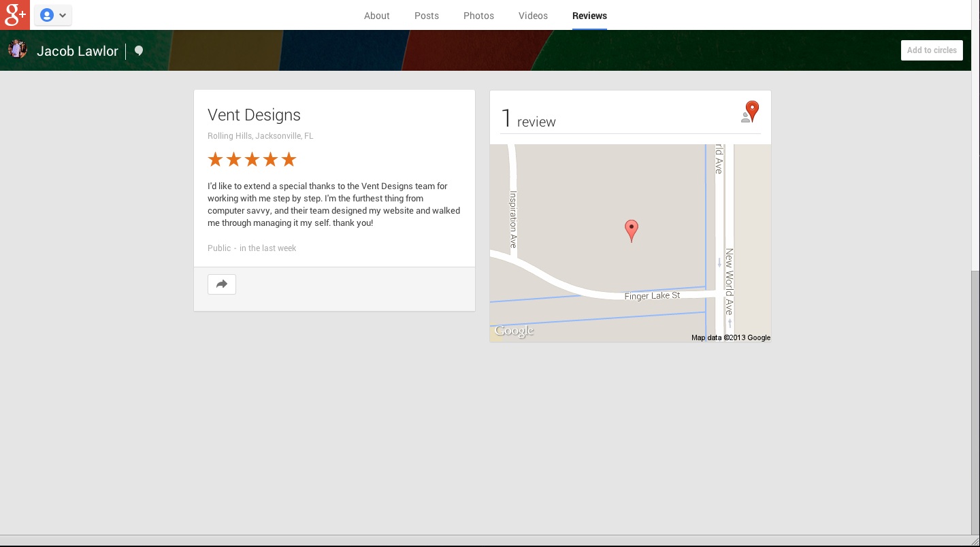Click the Public visibility label

point(219,248)
